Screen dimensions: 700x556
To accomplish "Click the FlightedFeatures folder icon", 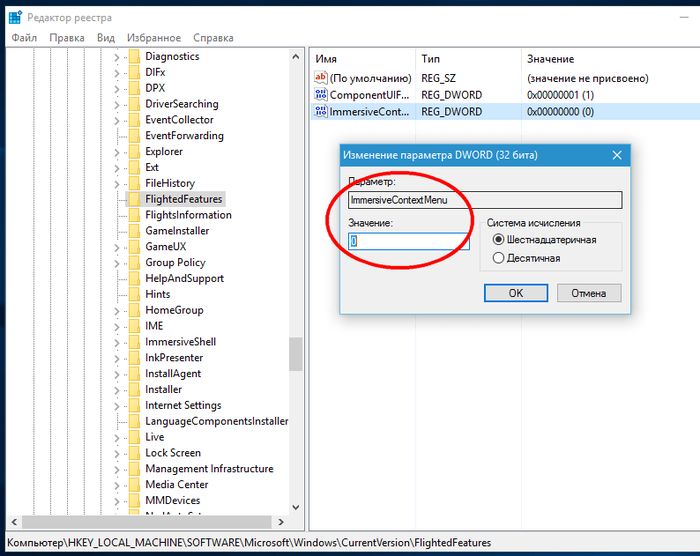I will (133, 199).
